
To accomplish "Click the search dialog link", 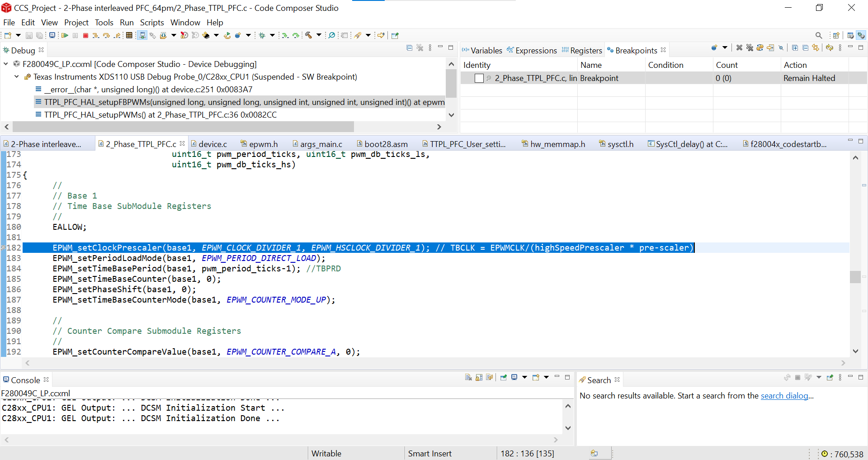I will pos(784,395).
